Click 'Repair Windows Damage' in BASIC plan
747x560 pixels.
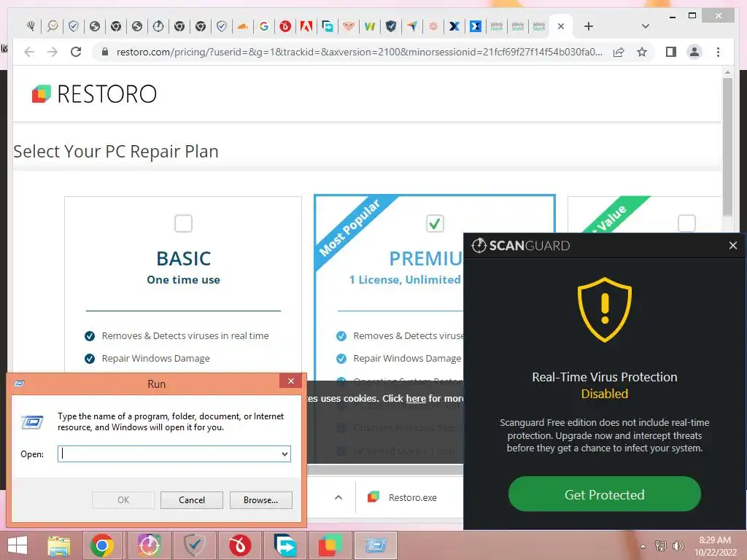[156, 359]
